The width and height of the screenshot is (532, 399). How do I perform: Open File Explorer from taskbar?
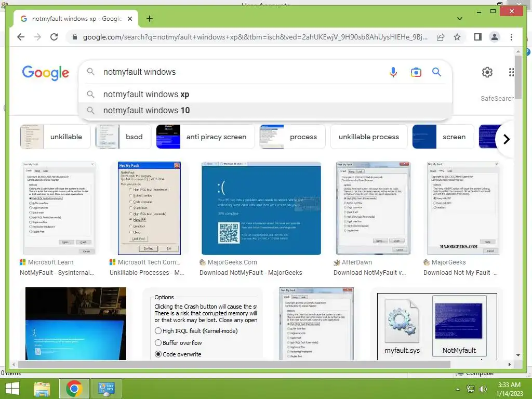pos(42,389)
